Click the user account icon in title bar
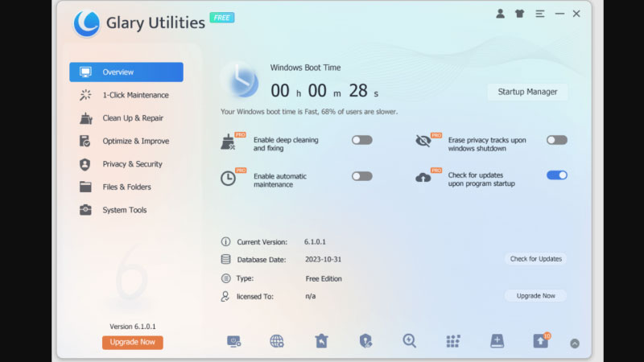 (500, 14)
